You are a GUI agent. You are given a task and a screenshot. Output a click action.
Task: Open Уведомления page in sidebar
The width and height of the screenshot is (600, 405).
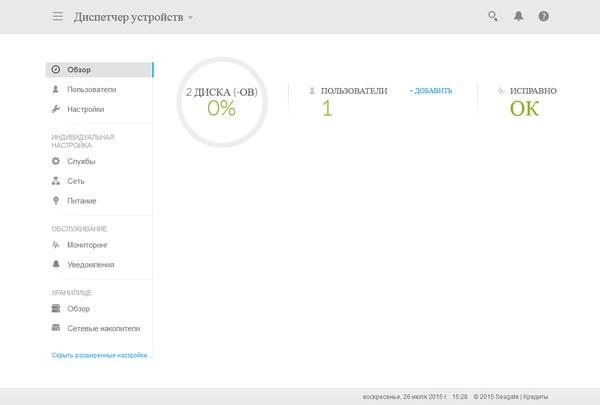91,265
